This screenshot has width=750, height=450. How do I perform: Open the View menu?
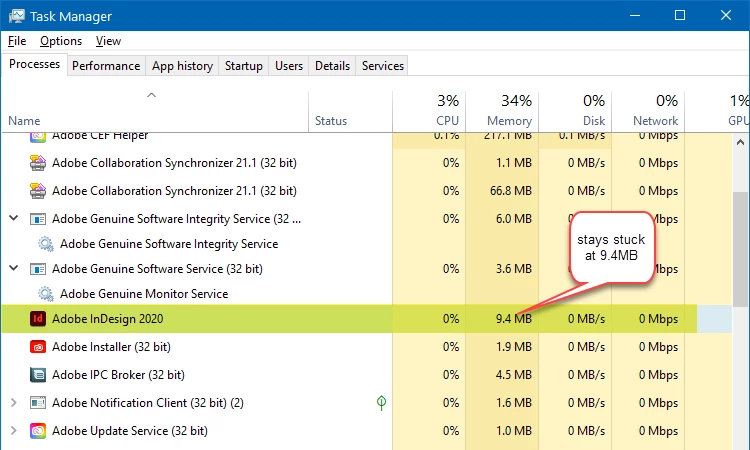tap(108, 41)
